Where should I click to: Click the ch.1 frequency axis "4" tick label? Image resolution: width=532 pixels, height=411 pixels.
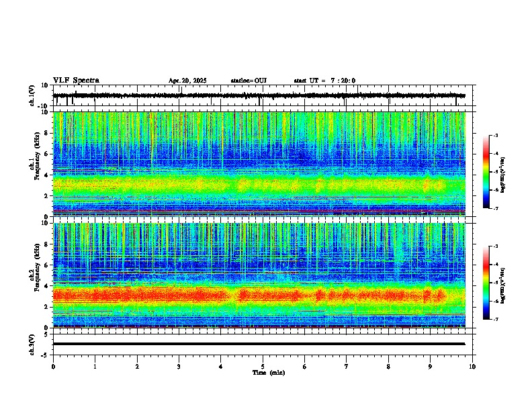click(46, 175)
